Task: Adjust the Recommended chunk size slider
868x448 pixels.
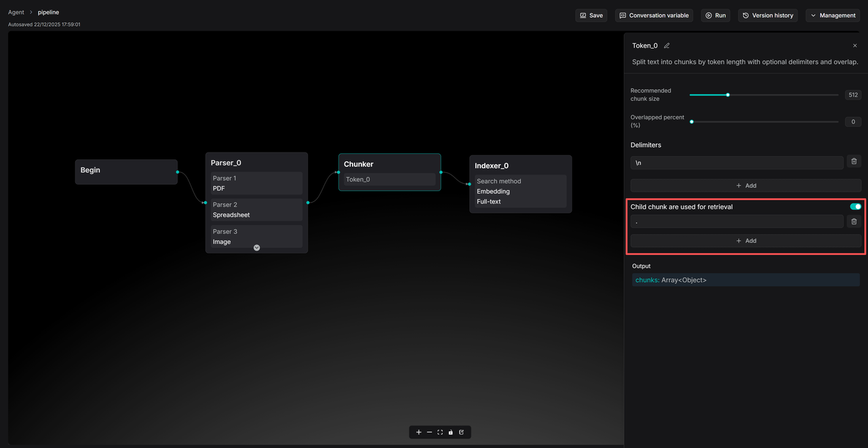Action: click(x=728, y=95)
